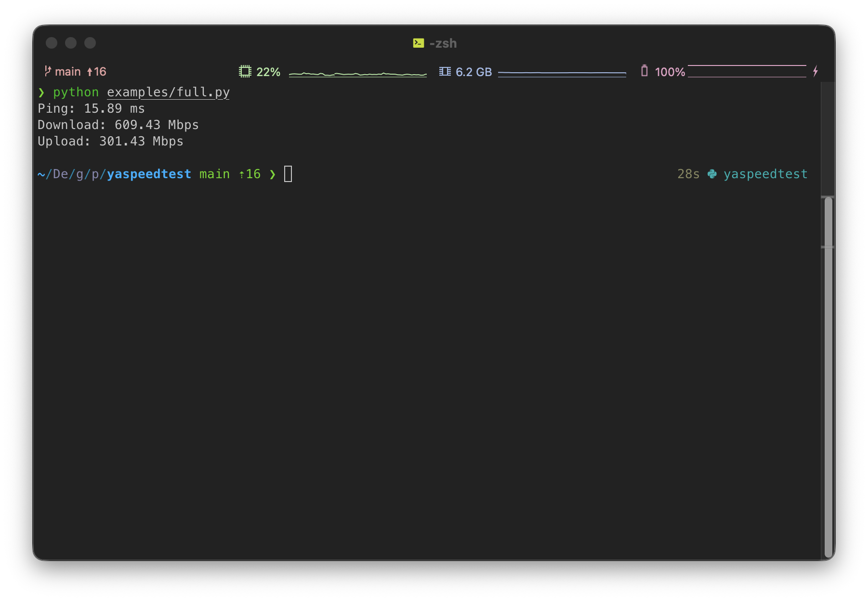Click the bold yaspeedtest directory name
Viewport: 868px width, 601px height.
pyautogui.click(x=149, y=174)
